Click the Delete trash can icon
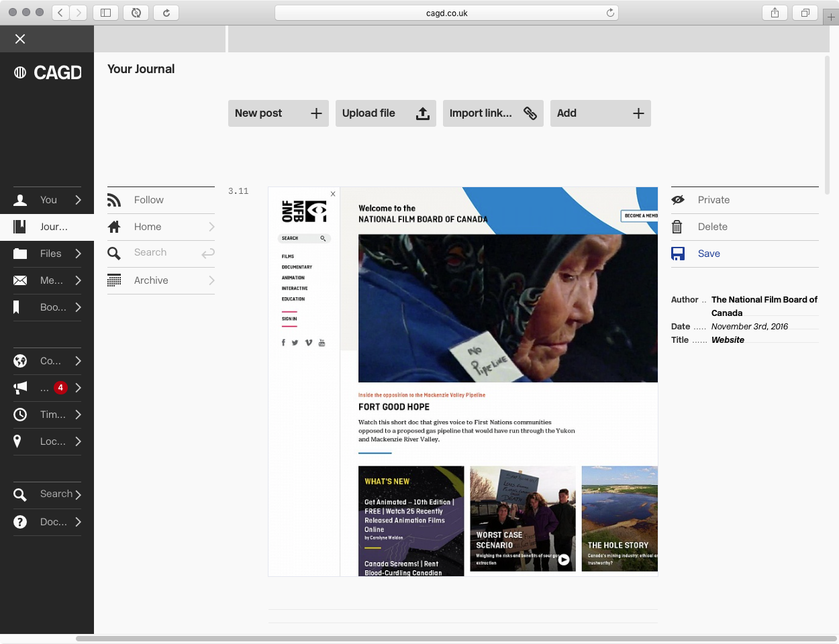The image size is (839, 644). [677, 227]
